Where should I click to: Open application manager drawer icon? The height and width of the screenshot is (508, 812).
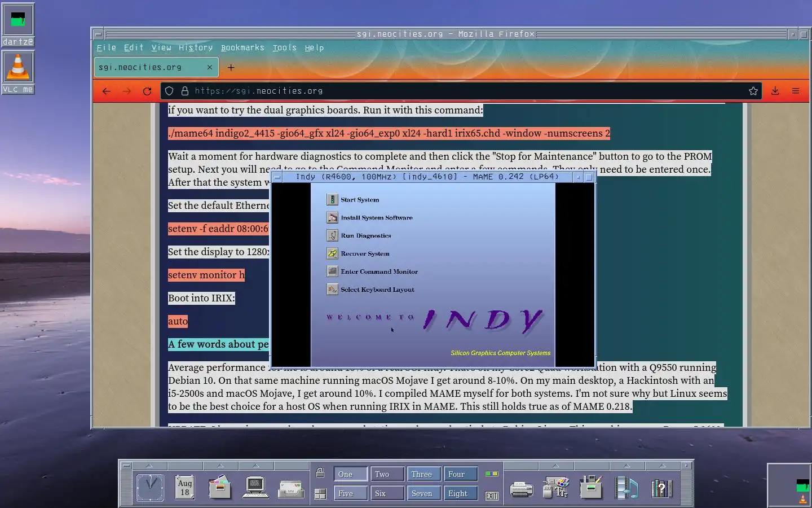pos(591,487)
